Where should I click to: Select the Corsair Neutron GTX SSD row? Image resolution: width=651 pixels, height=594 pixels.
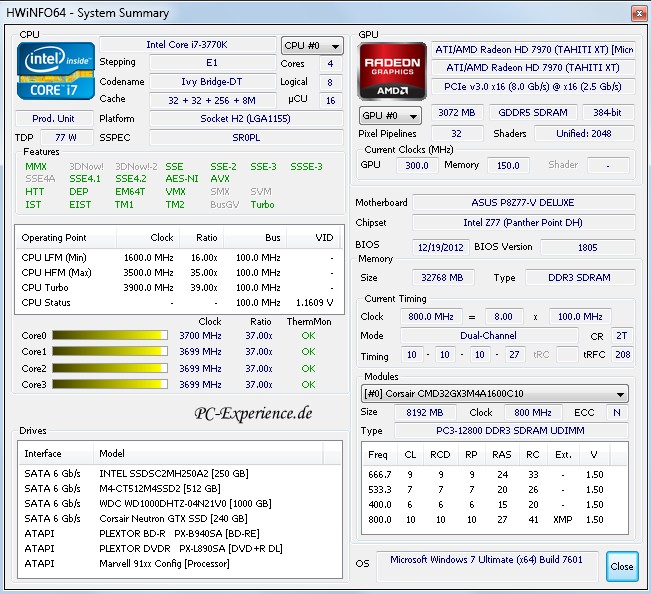[180, 518]
